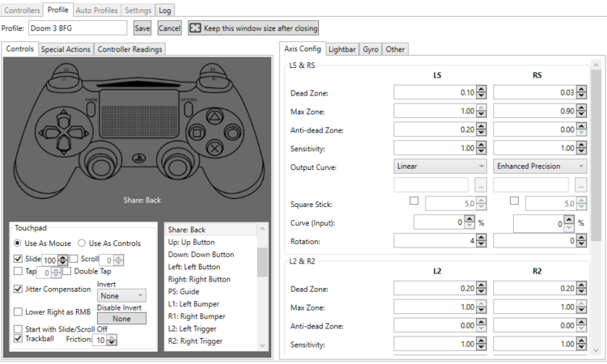The width and height of the screenshot is (607, 364).
Task: Switch to the Special Actions tab
Action: coord(66,49)
